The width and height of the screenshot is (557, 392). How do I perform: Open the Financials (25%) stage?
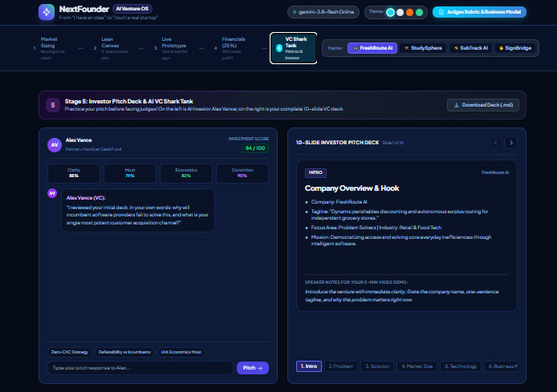click(x=231, y=48)
